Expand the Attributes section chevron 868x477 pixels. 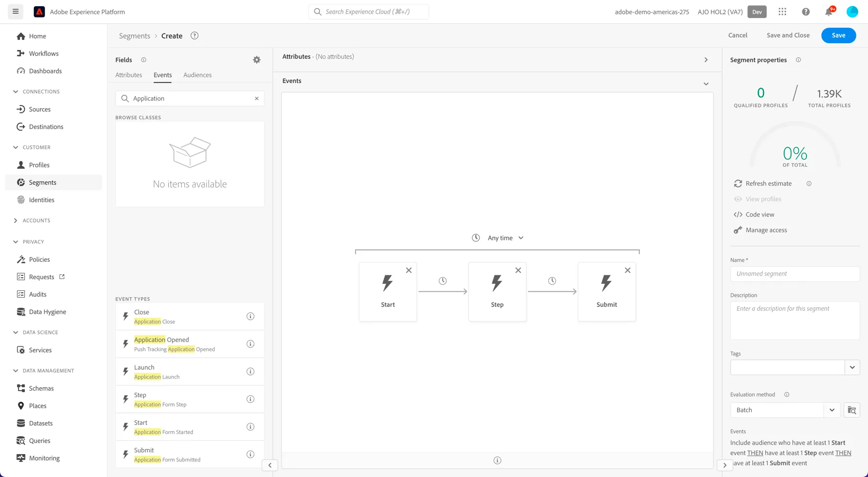(706, 60)
